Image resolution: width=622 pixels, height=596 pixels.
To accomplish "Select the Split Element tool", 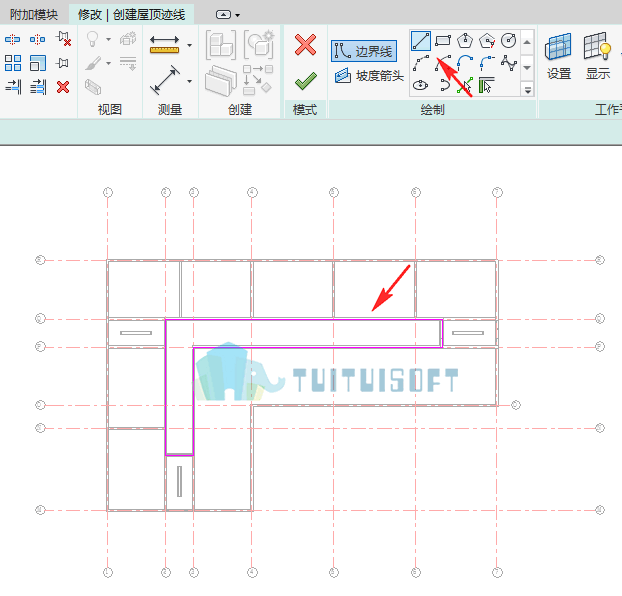I will 12,39.
